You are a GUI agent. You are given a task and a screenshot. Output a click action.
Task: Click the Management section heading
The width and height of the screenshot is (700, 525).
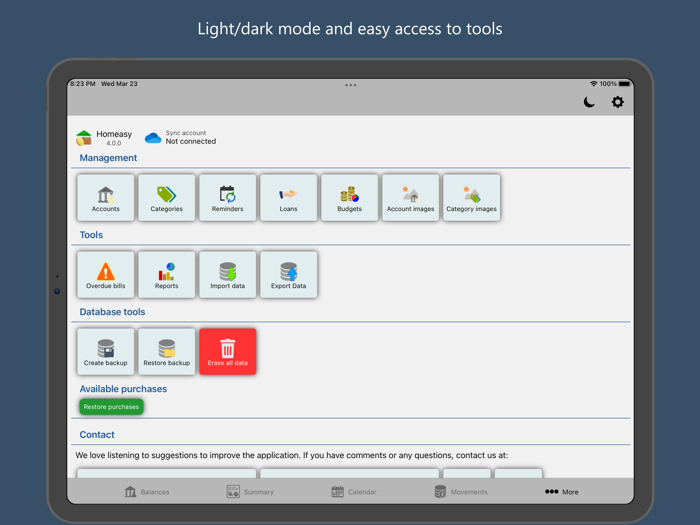108,158
